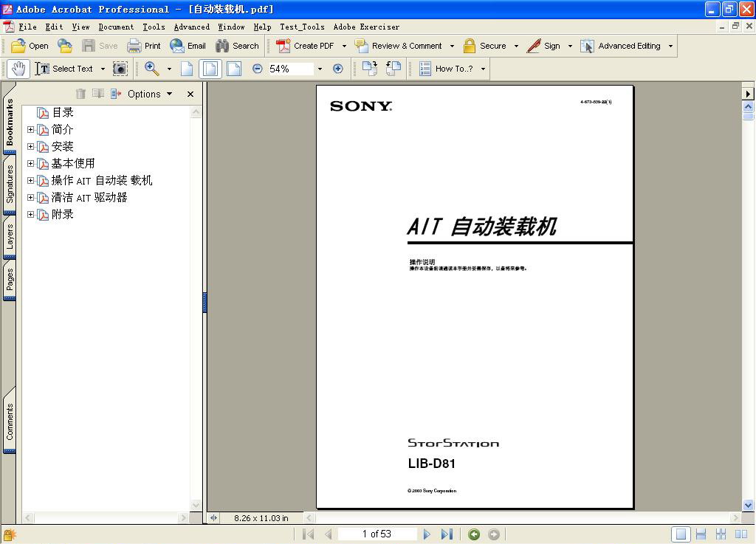Go to previous page
The height and width of the screenshot is (544, 756).
329,534
